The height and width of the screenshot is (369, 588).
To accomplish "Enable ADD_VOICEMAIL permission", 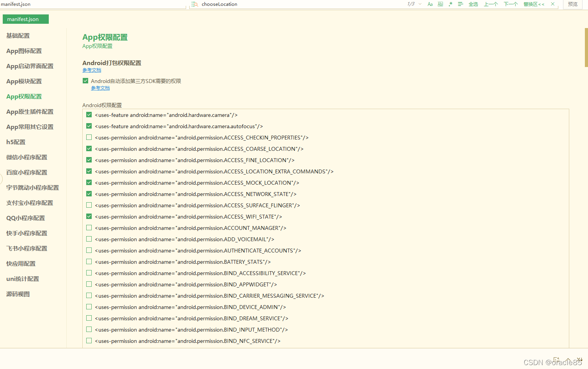I will click(89, 239).
